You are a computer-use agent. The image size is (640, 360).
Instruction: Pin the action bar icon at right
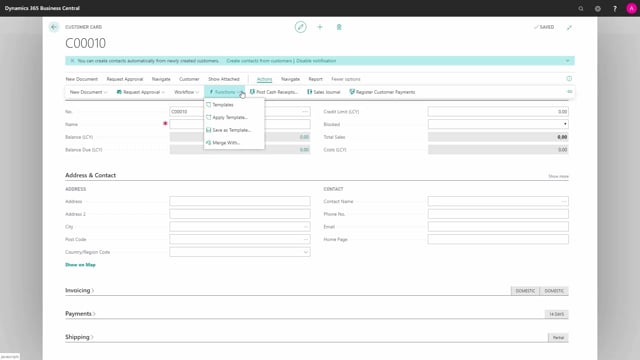point(570,92)
